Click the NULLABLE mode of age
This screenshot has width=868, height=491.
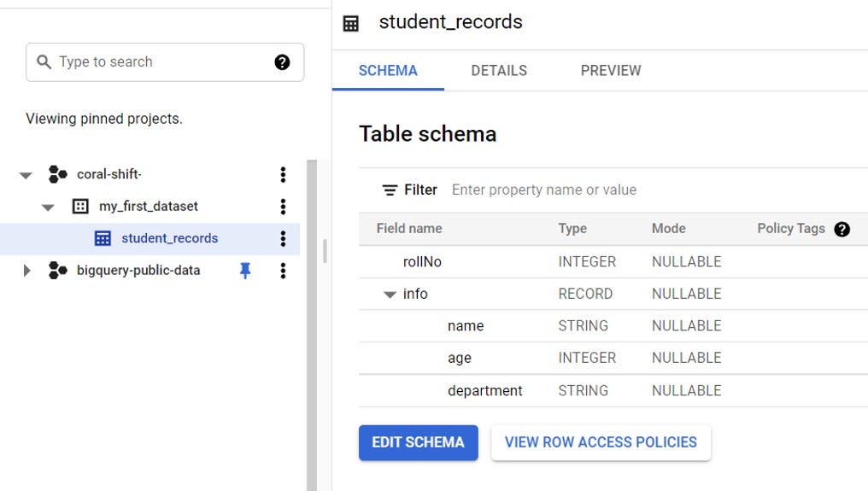[686, 358]
